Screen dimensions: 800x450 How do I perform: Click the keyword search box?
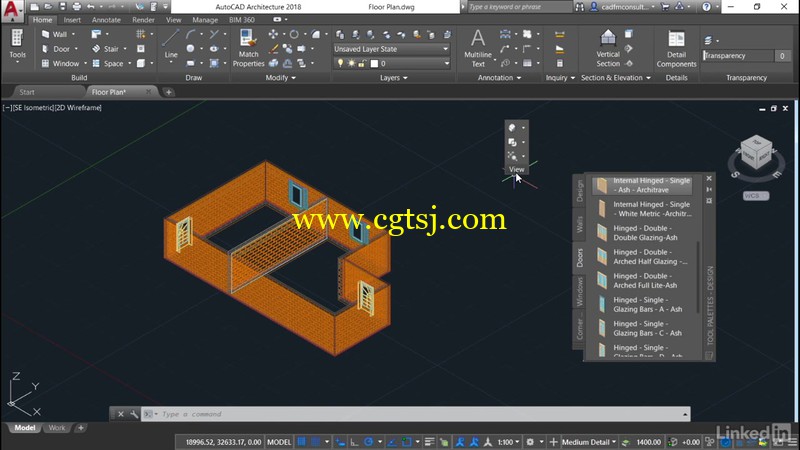[x=519, y=7]
